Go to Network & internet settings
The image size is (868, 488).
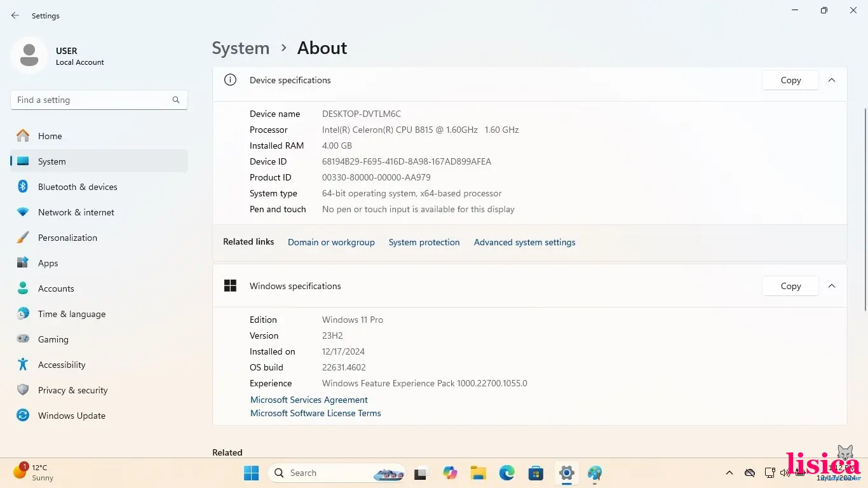point(76,212)
